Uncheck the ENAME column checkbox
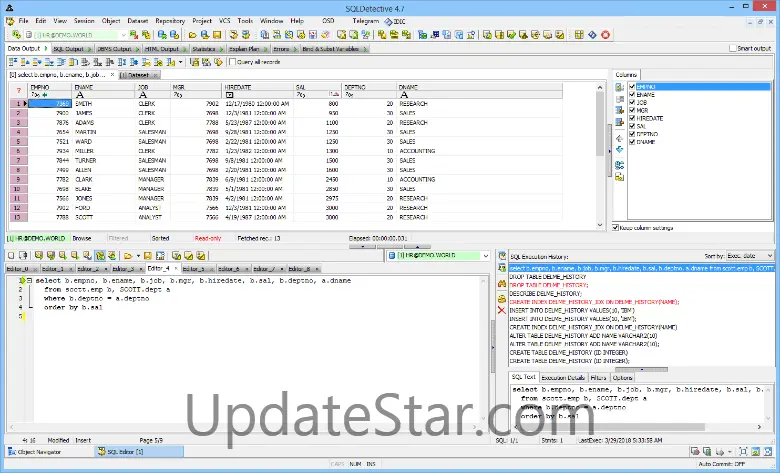 pos(632,95)
